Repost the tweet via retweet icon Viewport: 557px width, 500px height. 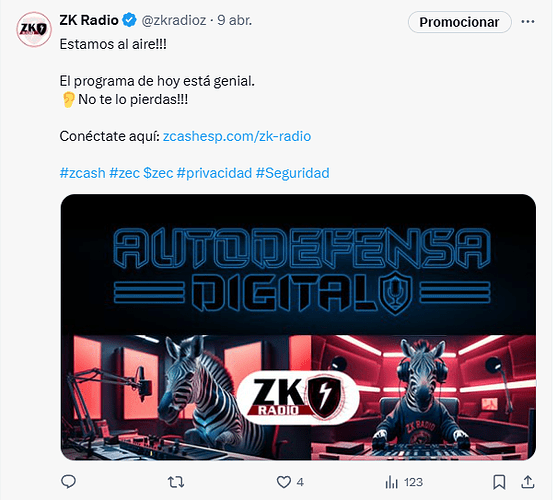[176, 482]
